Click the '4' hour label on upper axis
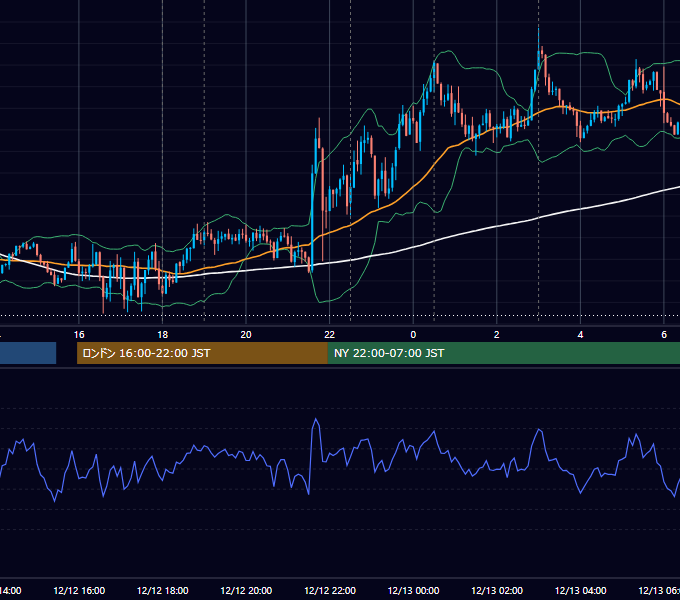This screenshot has width=680, height=600. [x=580, y=335]
